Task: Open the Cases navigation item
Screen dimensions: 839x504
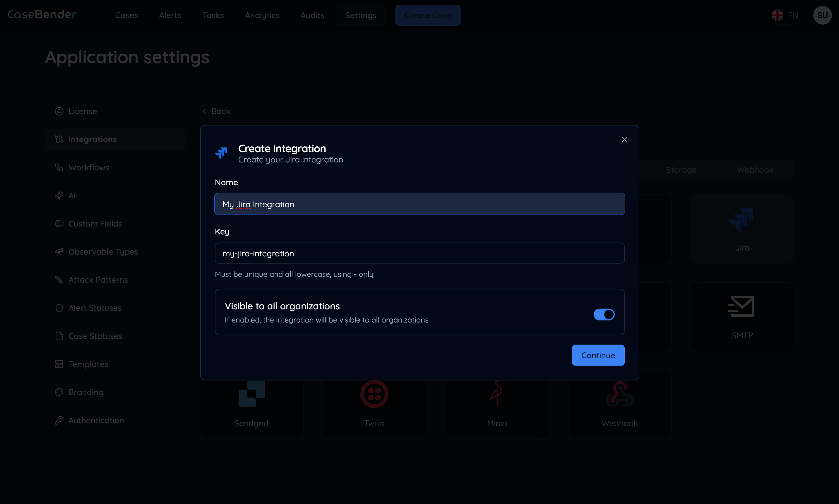Action: tap(126, 15)
